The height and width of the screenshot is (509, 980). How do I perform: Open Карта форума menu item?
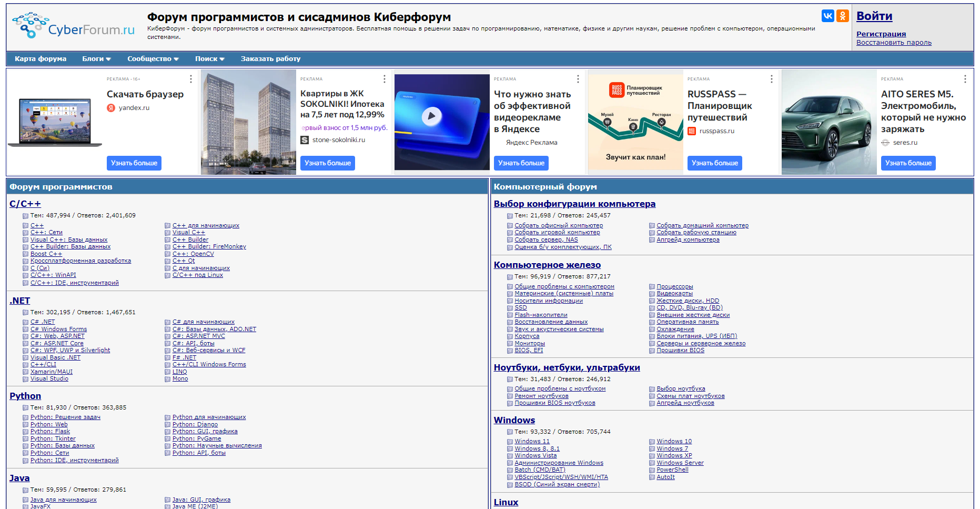coord(41,59)
